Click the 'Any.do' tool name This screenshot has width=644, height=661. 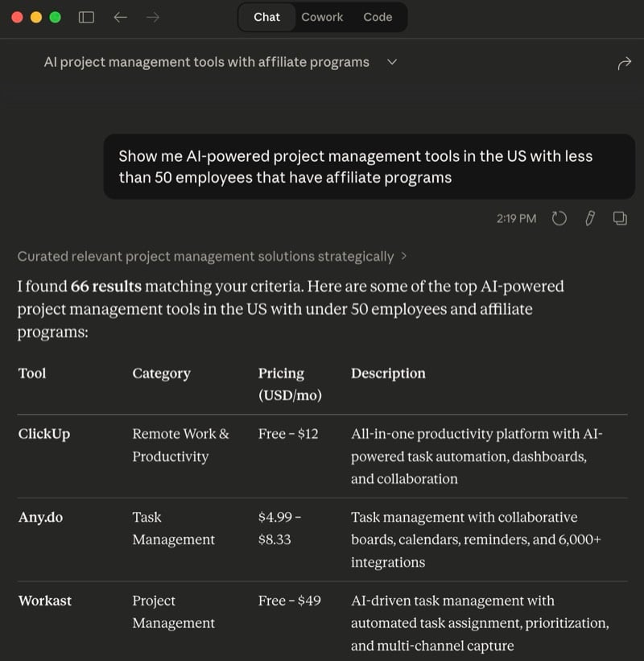(40, 518)
